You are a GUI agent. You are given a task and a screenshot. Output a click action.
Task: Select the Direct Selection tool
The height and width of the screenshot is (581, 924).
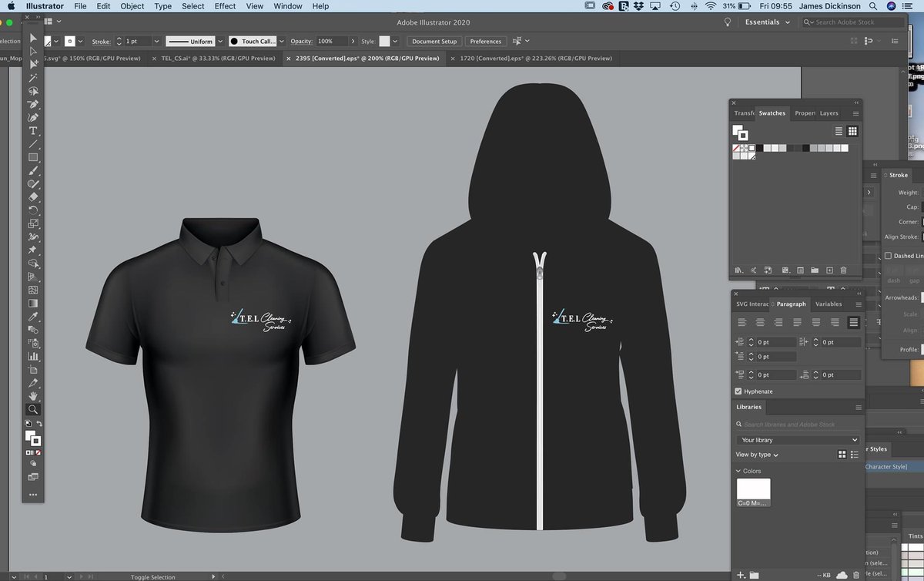33,51
